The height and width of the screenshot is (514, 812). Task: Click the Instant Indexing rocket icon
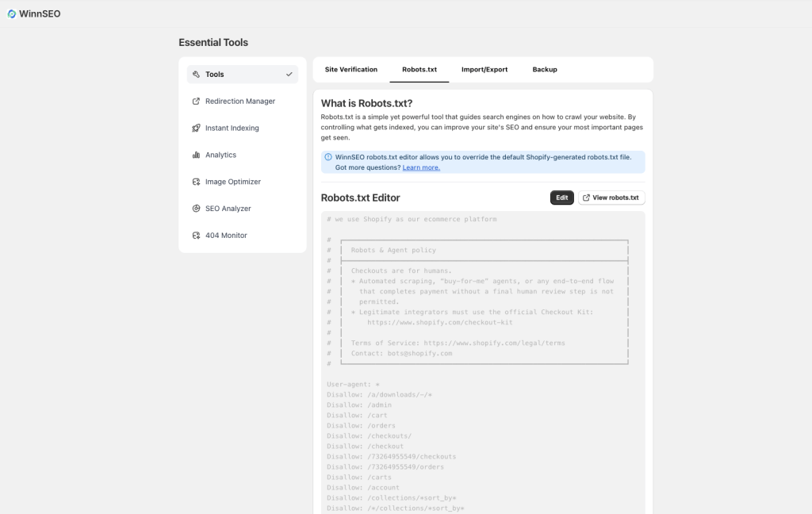coord(197,128)
